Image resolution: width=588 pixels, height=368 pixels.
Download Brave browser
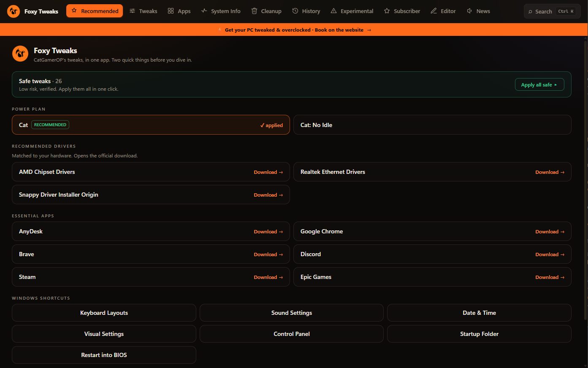(268, 254)
